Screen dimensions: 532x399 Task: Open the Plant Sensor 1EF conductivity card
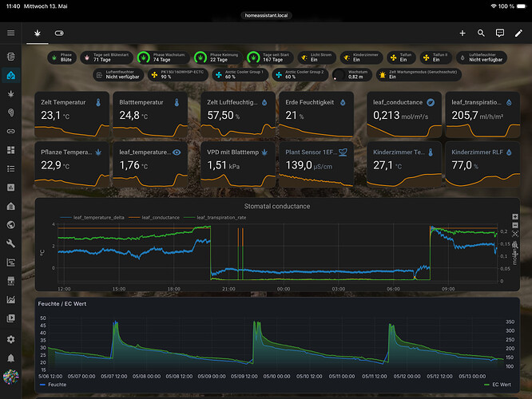click(316, 164)
